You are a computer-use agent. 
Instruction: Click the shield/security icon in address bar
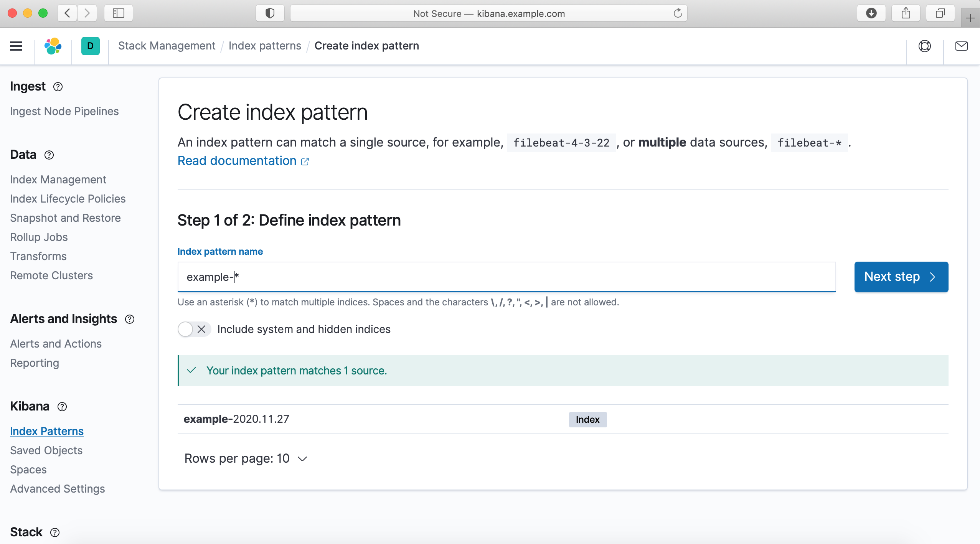click(x=270, y=13)
